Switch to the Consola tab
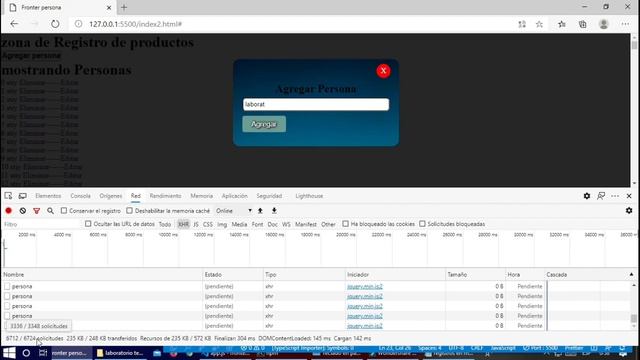The height and width of the screenshot is (360, 640). [80, 196]
